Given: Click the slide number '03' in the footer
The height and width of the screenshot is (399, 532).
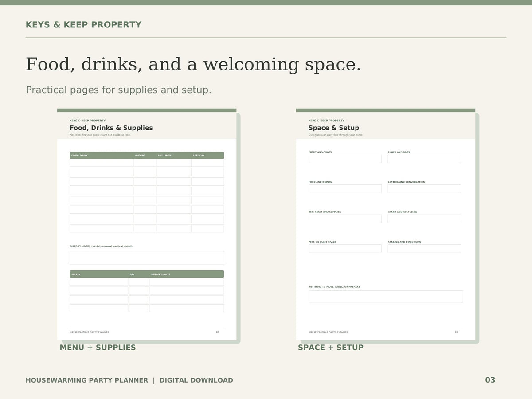Looking at the screenshot, I should (x=490, y=380).
